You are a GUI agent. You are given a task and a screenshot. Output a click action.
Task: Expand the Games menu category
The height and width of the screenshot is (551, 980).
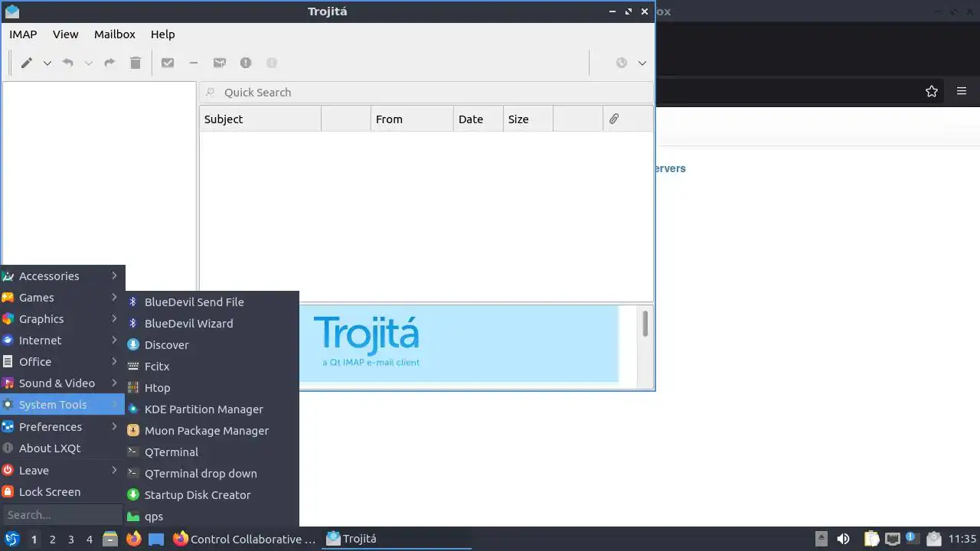coord(62,297)
